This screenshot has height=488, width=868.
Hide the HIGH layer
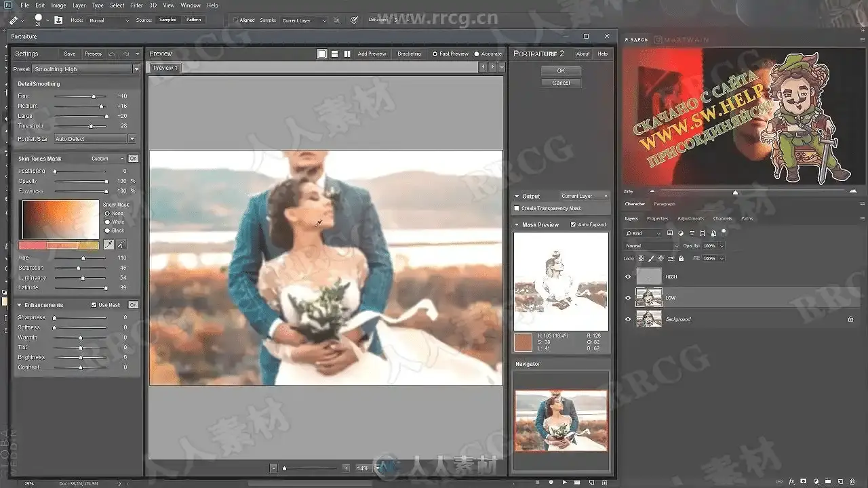[x=628, y=277]
